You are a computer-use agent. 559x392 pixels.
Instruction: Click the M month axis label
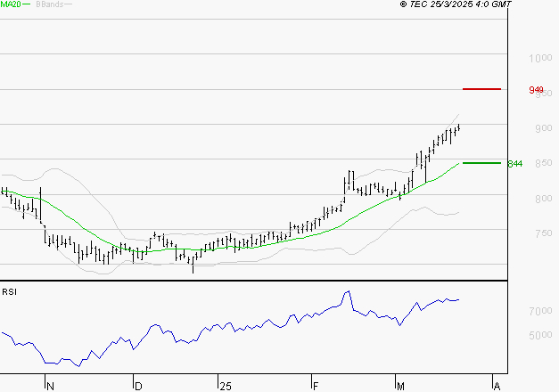[400, 387]
